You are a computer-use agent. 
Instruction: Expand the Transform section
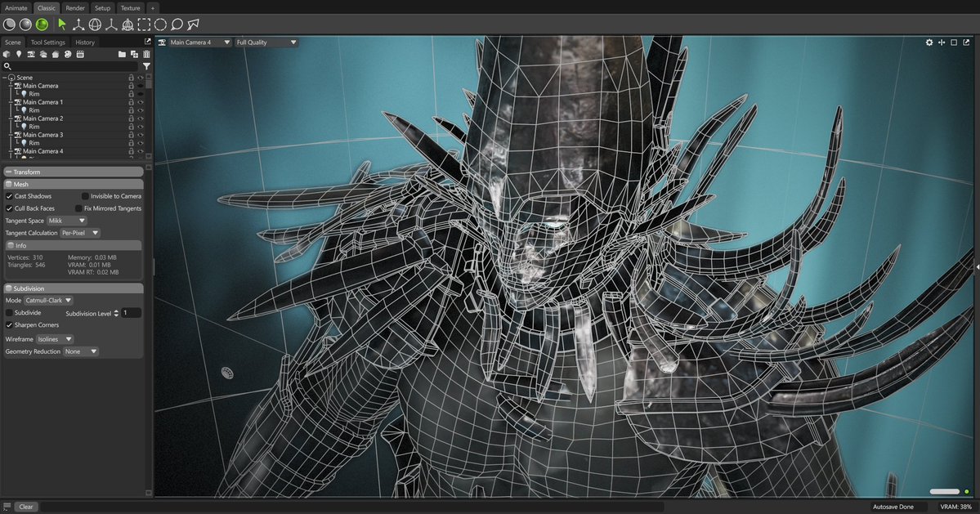74,172
